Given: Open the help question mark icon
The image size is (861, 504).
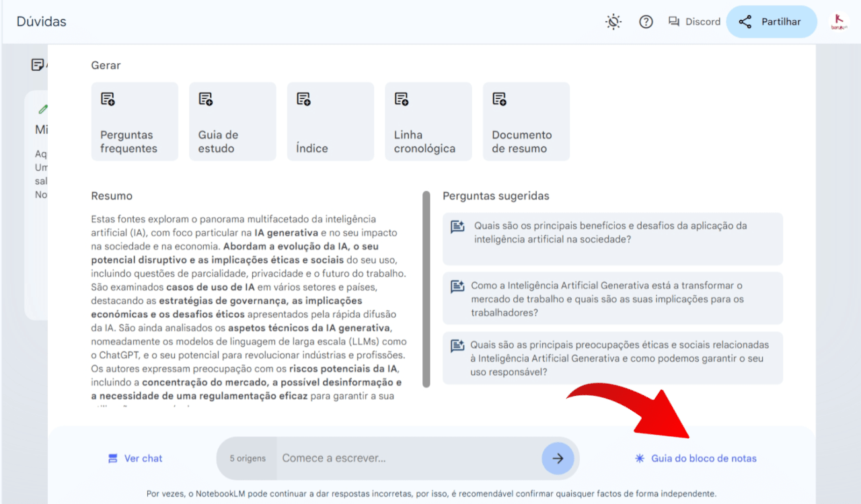Looking at the screenshot, I should click(646, 22).
